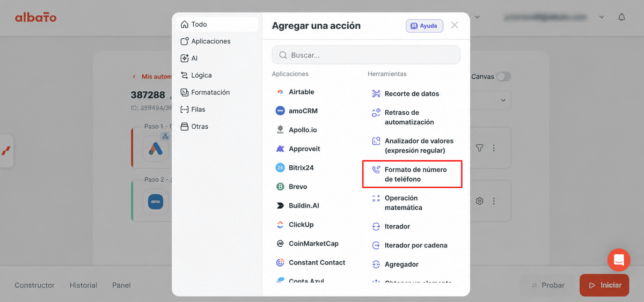Focus the Buscar search field
The height and width of the screenshot is (302, 644).
[366, 55]
